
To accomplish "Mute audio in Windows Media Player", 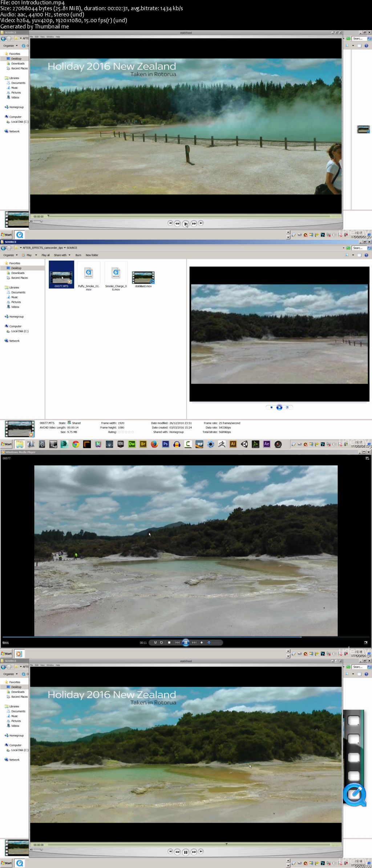I will 202,643.
